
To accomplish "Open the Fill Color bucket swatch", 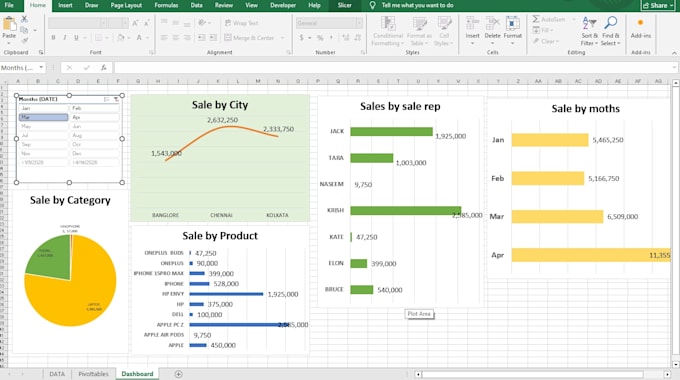I will [x=121, y=38].
